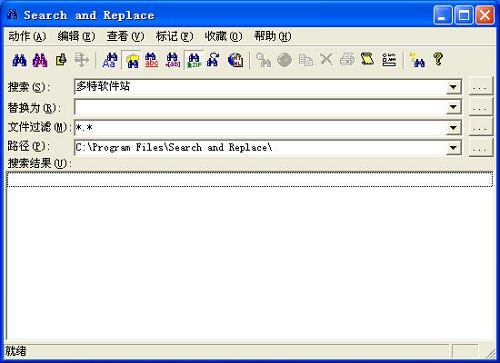Expand the 文件过滤 dropdown arrow
Image resolution: width=500 pixels, height=363 pixels.
[x=453, y=128]
